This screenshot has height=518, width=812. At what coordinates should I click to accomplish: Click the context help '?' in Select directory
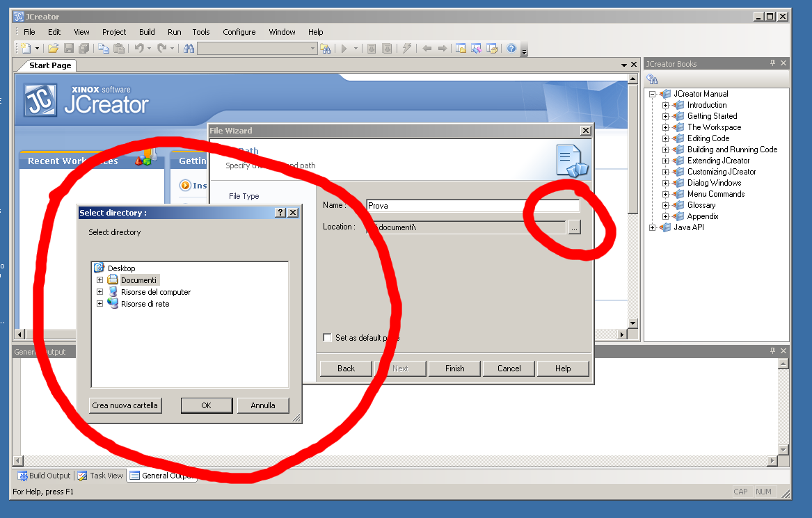tap(280, 213)
